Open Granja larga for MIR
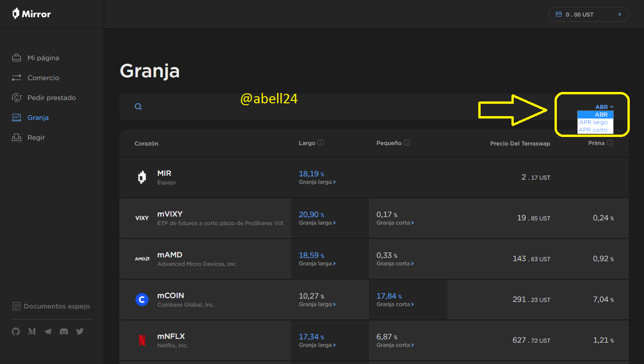This screenshot has height=364, width=644. 317,182
